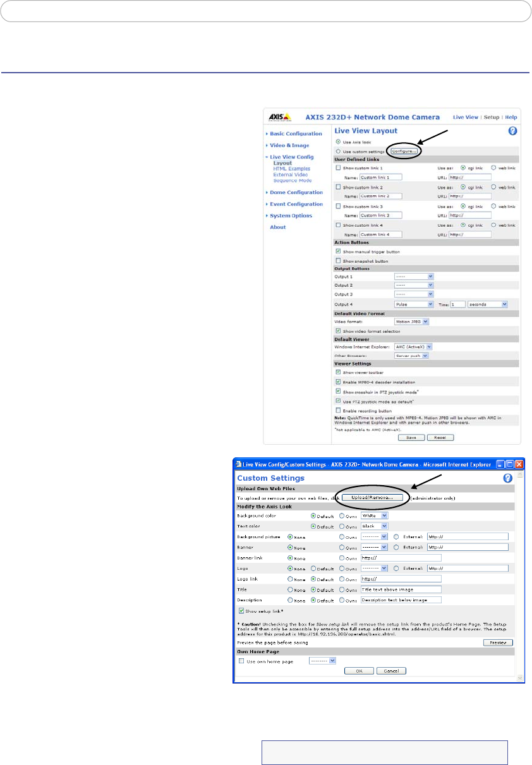Open help icon on Live View Layout

[514, 131]
